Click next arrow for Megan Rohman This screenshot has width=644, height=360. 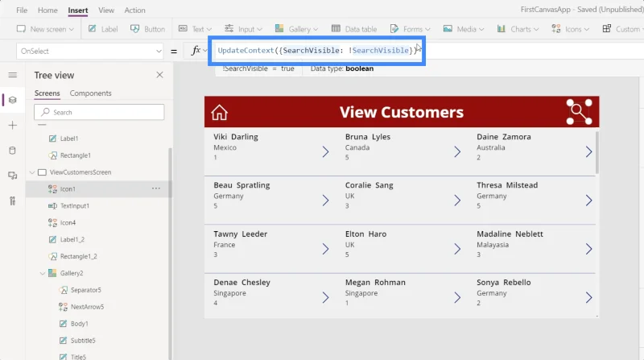click(x=457, y=297)
